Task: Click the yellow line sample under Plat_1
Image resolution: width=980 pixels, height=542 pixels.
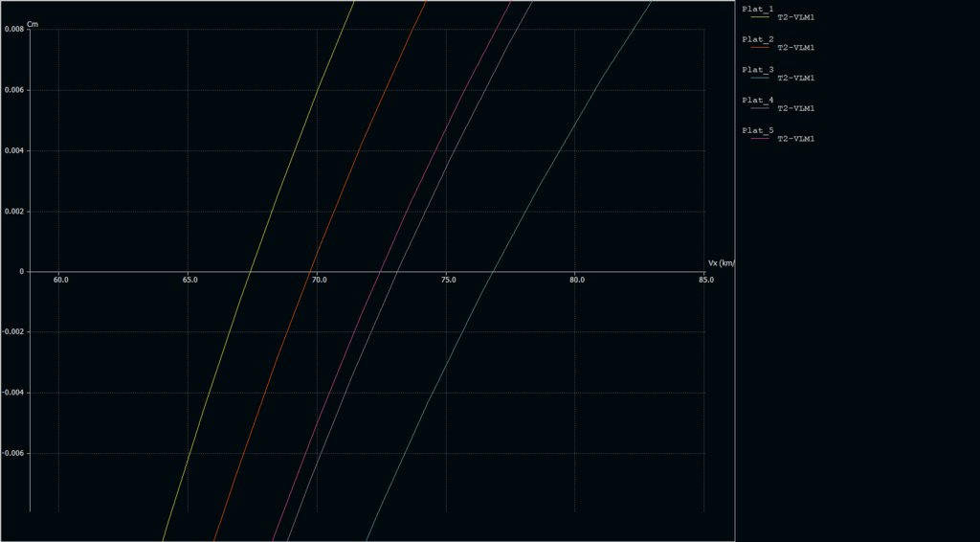Action: (x=760, y=17)
